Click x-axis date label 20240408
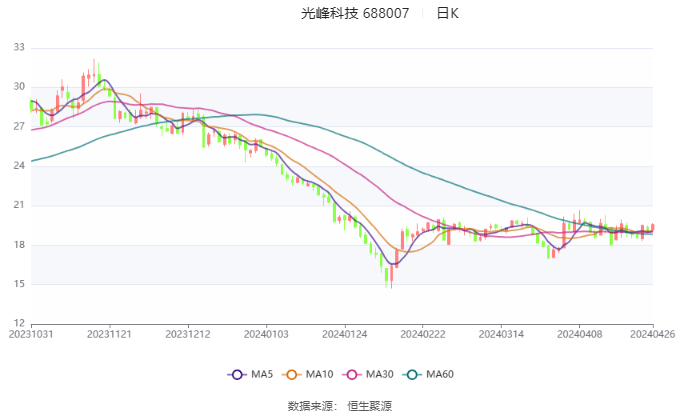 [x=579, y=334]
